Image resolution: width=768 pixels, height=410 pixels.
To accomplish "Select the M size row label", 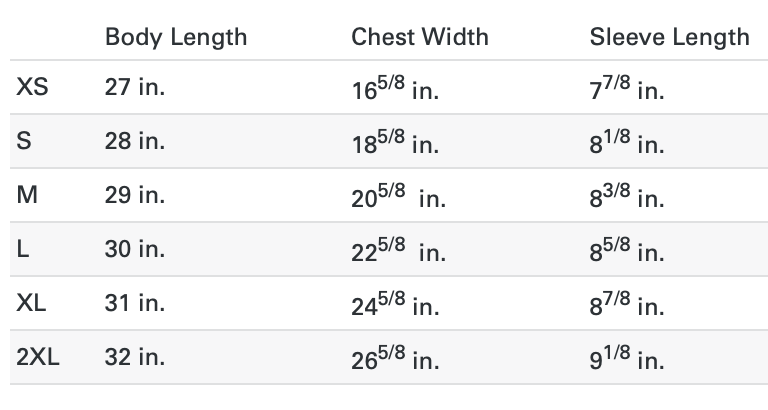I will (x=27, y=194).
